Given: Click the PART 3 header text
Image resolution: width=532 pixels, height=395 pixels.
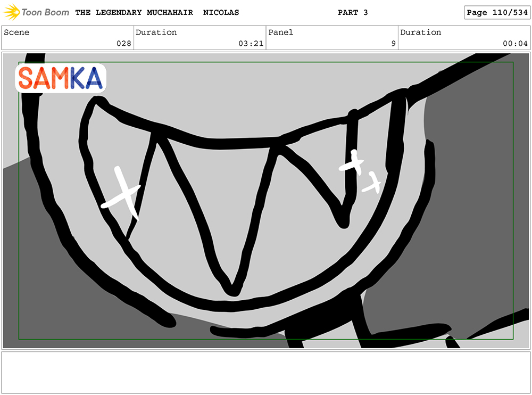Looking at the screenshot, I should pos(353,13).
